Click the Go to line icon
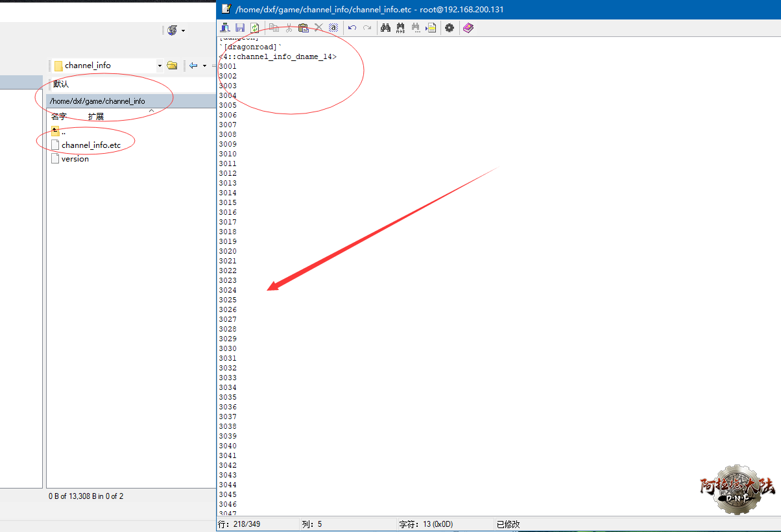781x532 pixels. [x=431, y=28]
